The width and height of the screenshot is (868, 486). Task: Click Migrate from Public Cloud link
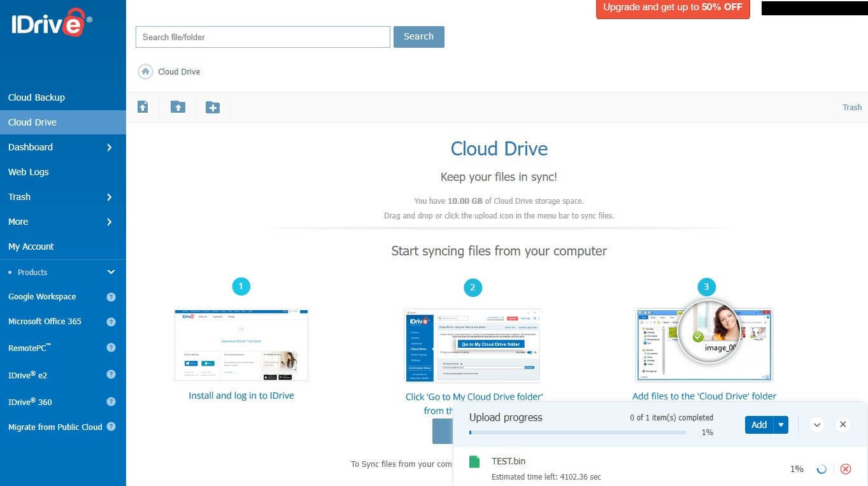55,427
